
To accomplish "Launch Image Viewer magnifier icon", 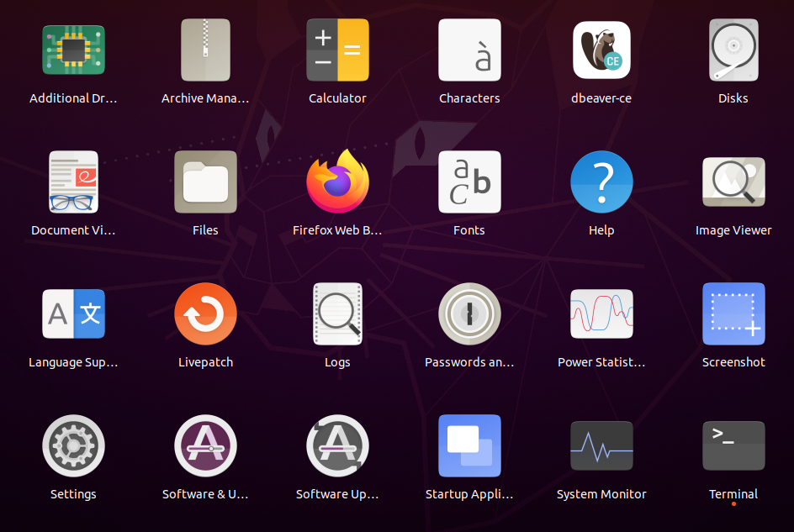I will click(733, 182).
